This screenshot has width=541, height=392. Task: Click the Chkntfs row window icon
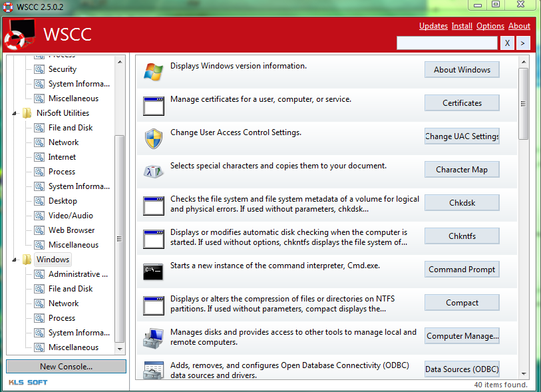pyautogui.click(x=154, y=239)
